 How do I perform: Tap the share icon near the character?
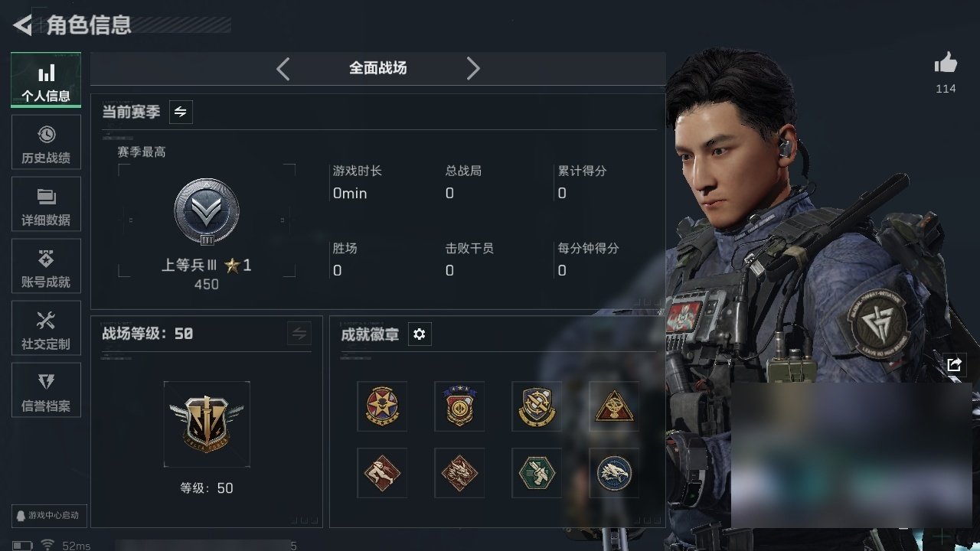coord(954,364)
